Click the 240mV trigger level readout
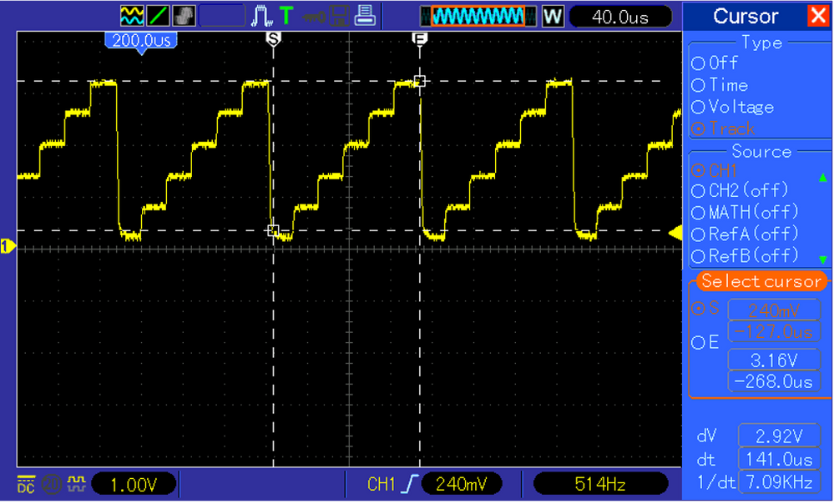The height and width of the screenshot is (504, 834). (461, 484)
